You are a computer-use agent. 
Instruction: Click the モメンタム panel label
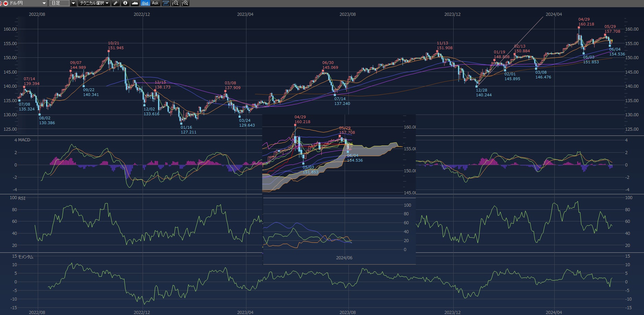pyautogui.click(x=26, y=257)
